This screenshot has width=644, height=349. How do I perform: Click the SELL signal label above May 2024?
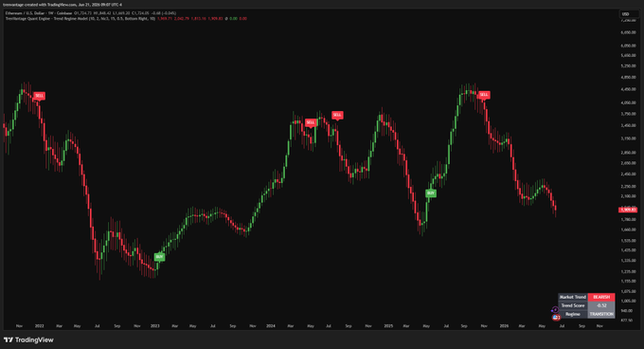311,122
